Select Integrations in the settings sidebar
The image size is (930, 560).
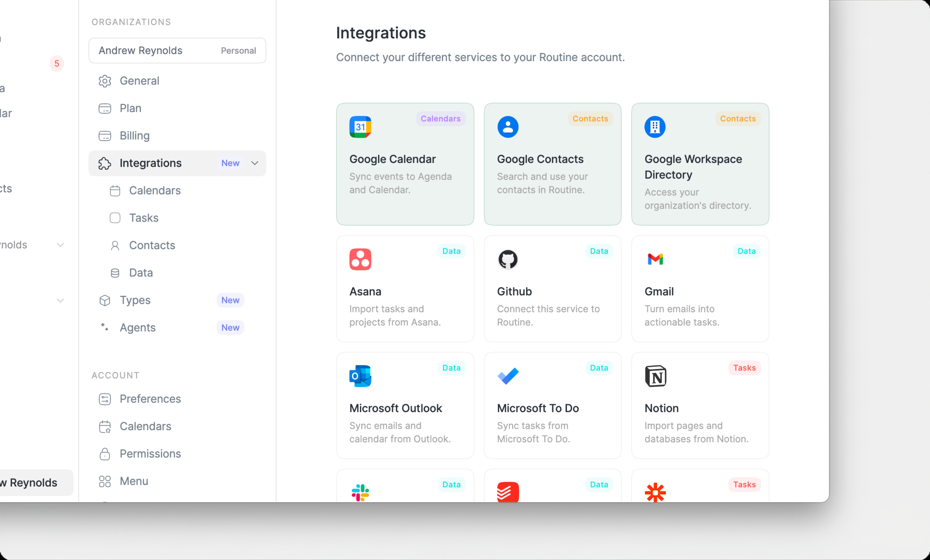[x=177, y=164]
